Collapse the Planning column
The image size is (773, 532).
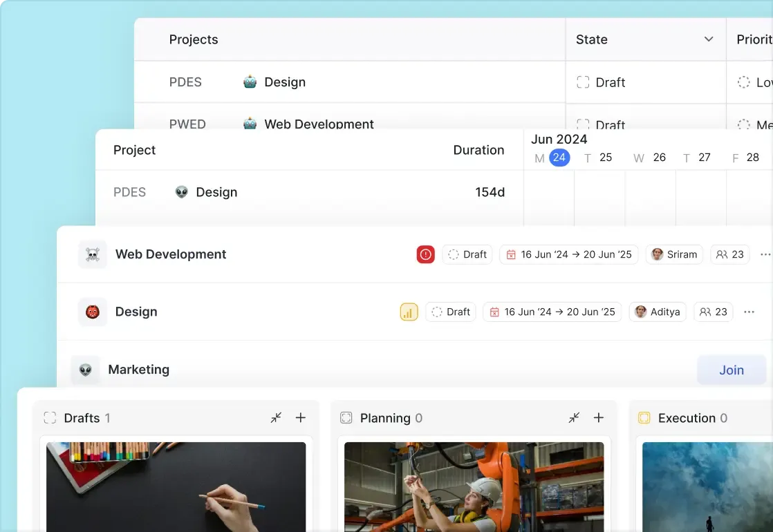pos(574,418)
